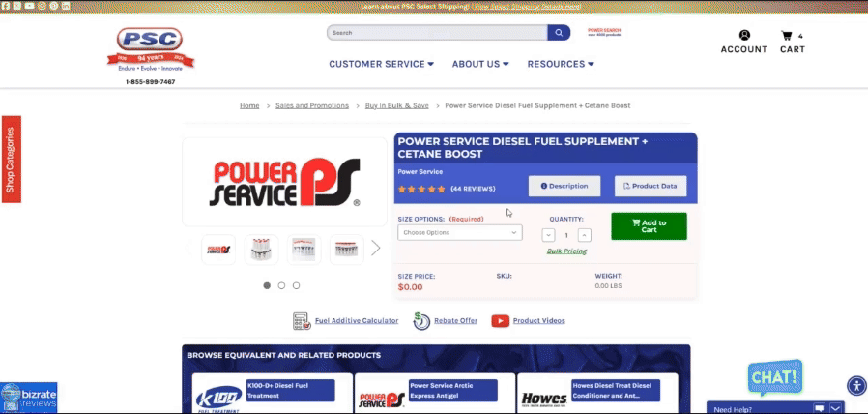This screenshot has width=868, height=414.
Task: Open the Bulk Pricing link
Action: (x=566, y=251)
